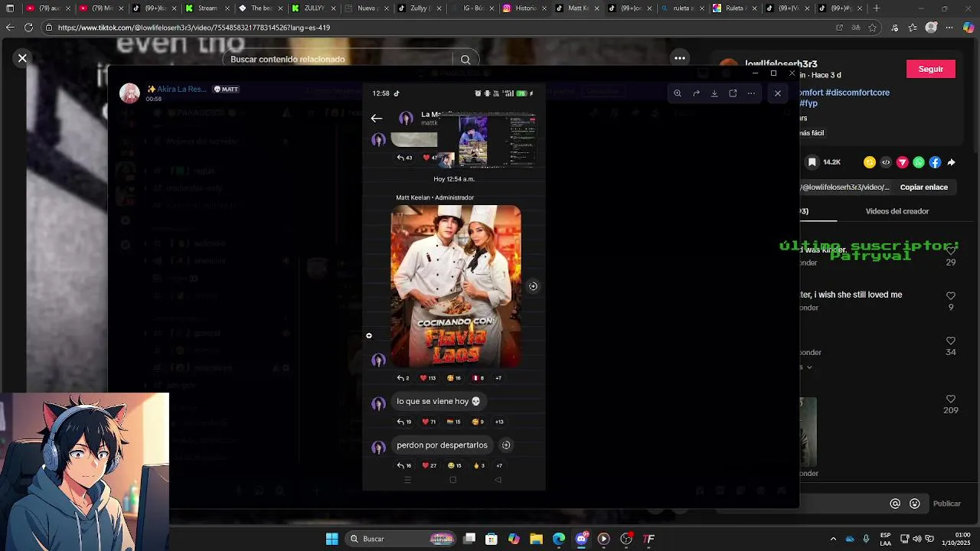This screenshot has height=551, width=980.
Task: Zoom the image in Discord viewer toolbar
Action: (678, 93)
